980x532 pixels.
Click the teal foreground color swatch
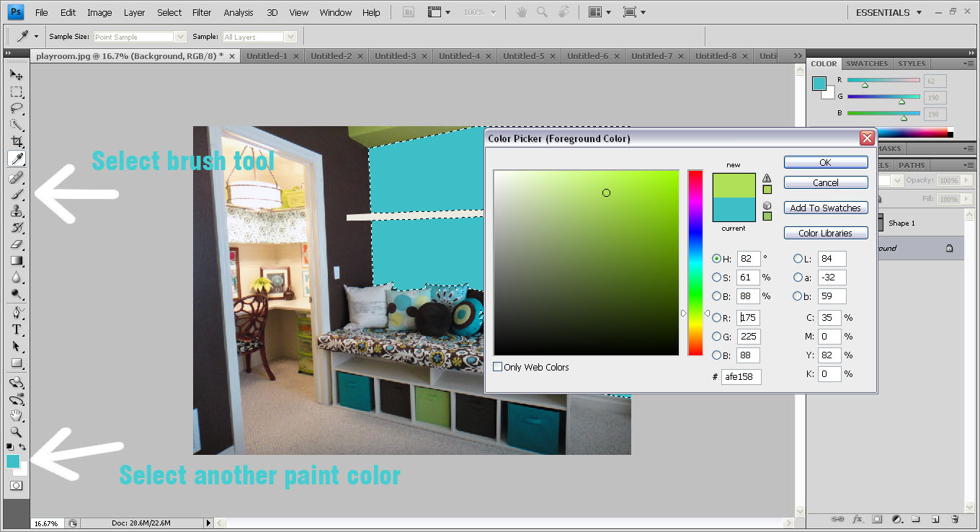(12, 460)
